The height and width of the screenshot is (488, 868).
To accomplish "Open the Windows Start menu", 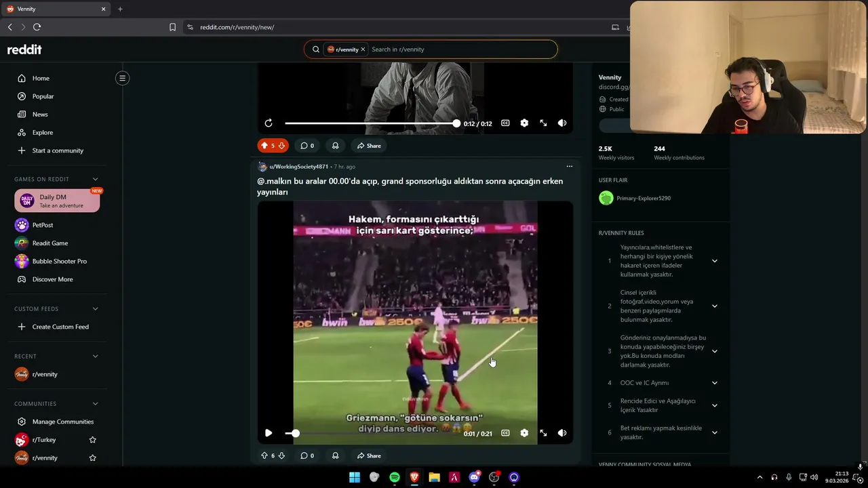I will tap(355, 477).
